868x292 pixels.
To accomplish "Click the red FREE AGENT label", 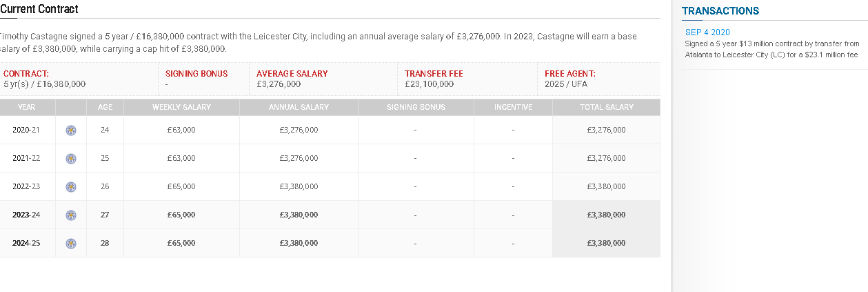I will point(569,73).
